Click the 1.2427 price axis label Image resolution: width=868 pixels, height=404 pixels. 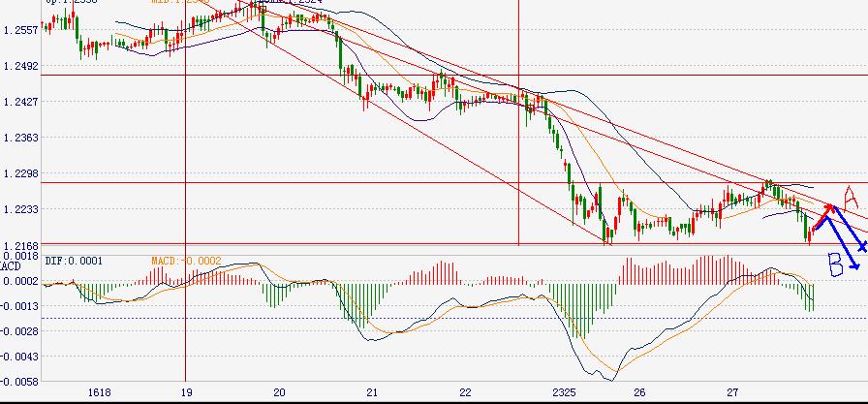click(20, 102)
